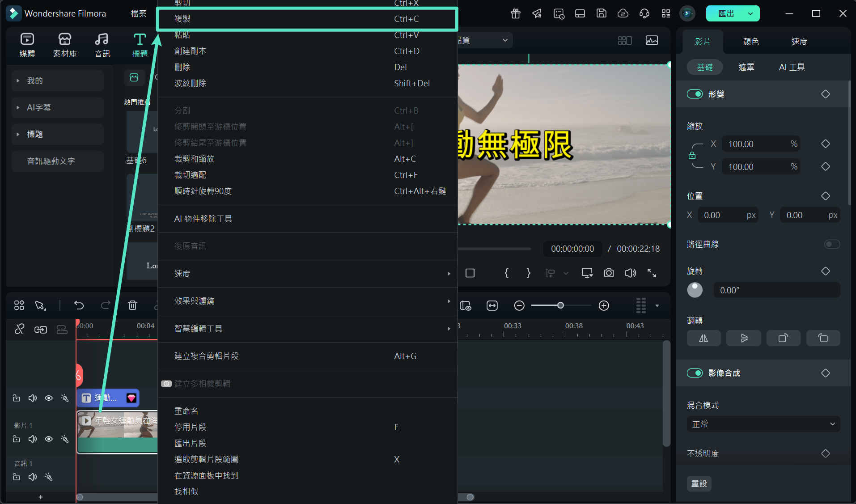
Task: Click the gift icon in title bar
Action: 516,13
